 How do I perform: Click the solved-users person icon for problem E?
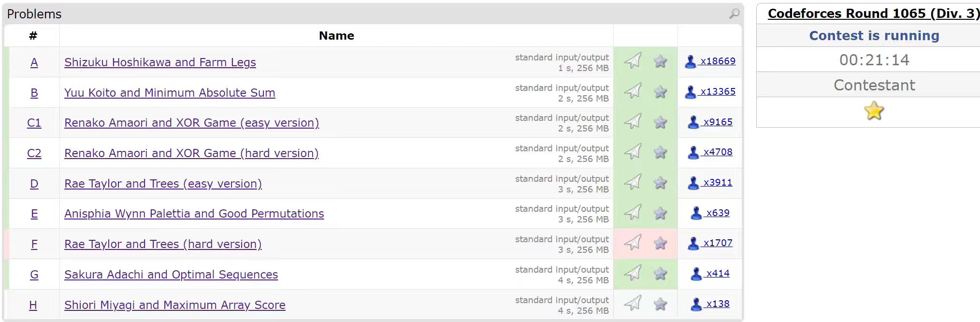[696, 213]
